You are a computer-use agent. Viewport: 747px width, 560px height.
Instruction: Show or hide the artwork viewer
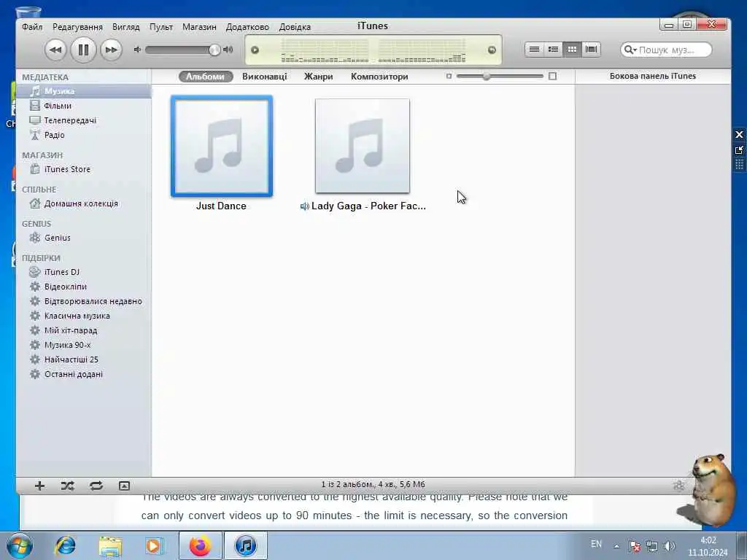click(x=124, y=486)
